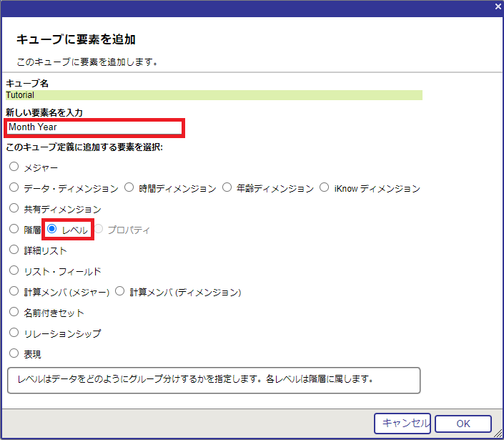Choose the 名前付きセット radio button
The image size is (504, 440).
tap(14, 313)
